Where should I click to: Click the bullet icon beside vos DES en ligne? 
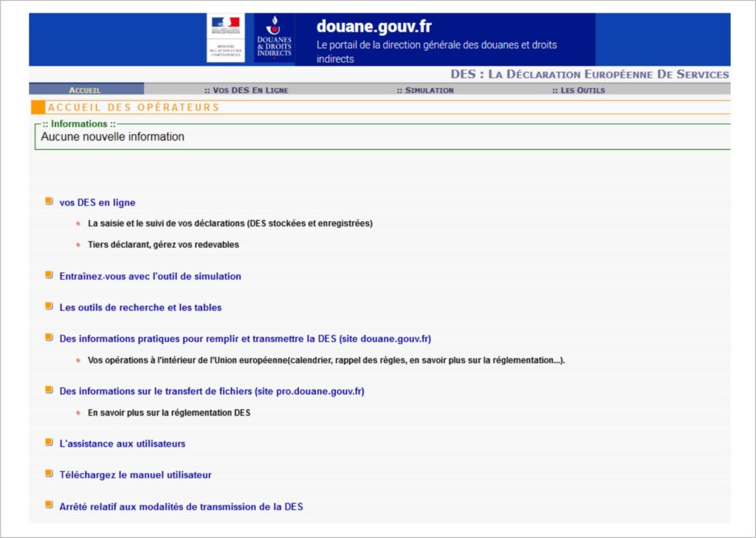click(49, 201)
